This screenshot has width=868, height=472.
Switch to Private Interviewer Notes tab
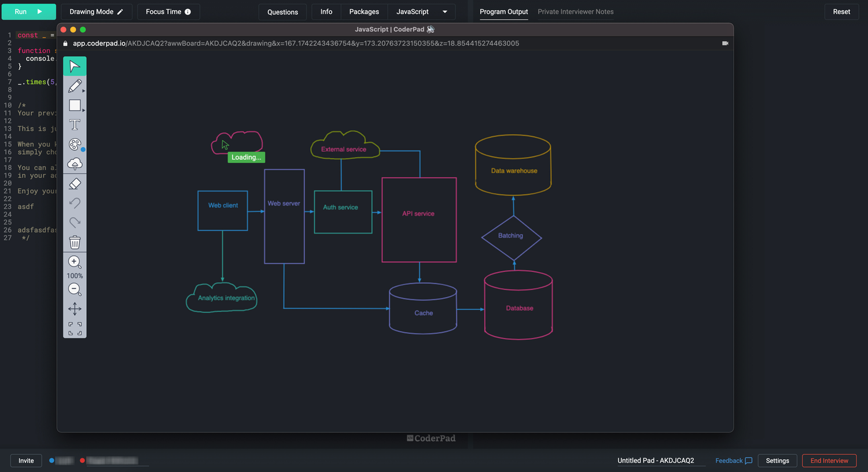coord(575,12)
